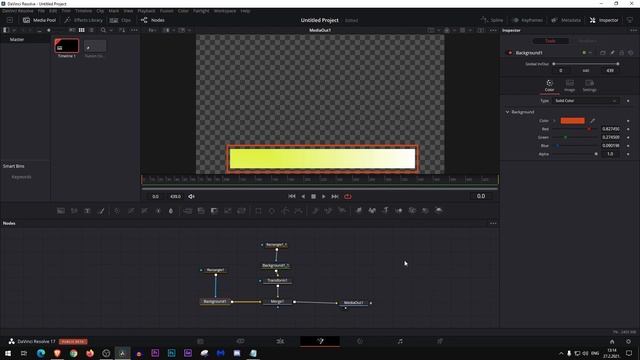The image size is (640, 360).
Task: Click the eyedropper color picker in Inspector
Action: tap(593, 121)
